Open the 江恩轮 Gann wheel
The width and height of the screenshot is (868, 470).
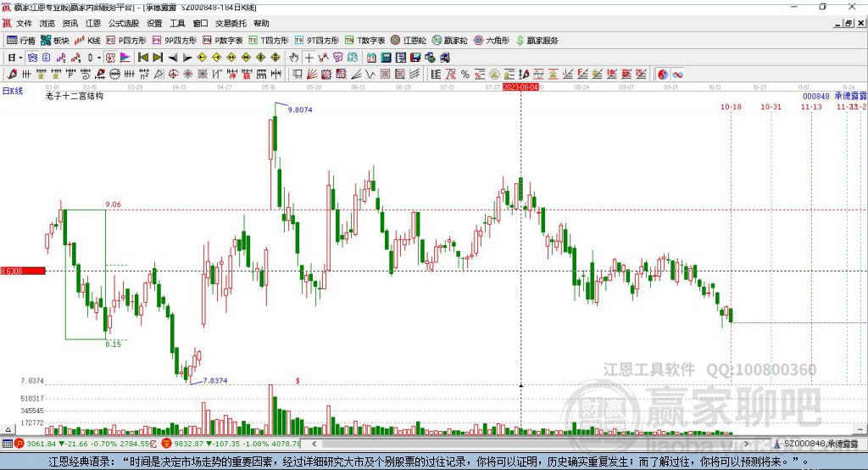(409, 41)
